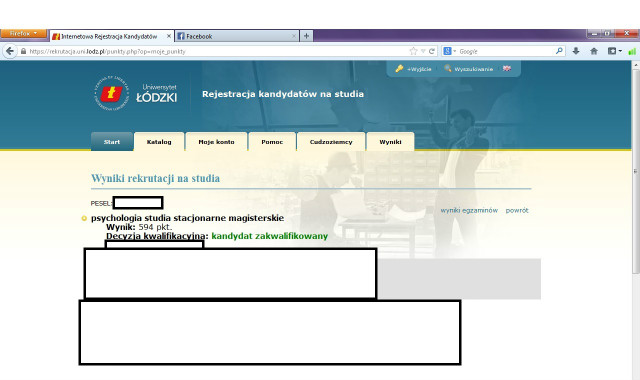Viewport: 640px width, 380px height.
Task: Open the Downloads arrow icon
Action: 576,51
